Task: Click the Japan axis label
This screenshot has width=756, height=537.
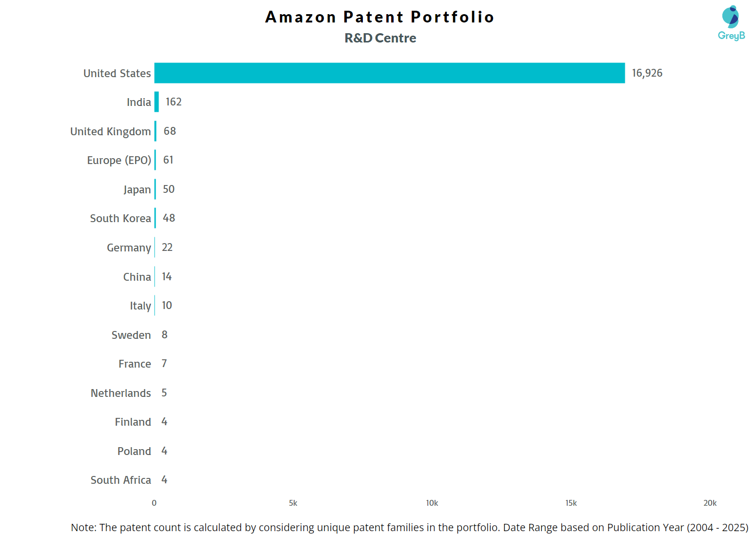Action: pos(137,189)
